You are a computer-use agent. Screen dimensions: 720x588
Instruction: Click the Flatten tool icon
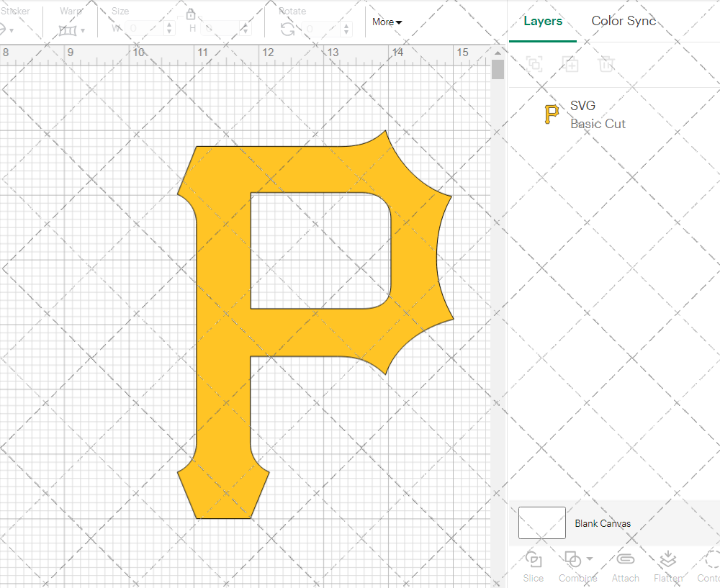click(x=667, y=559)
